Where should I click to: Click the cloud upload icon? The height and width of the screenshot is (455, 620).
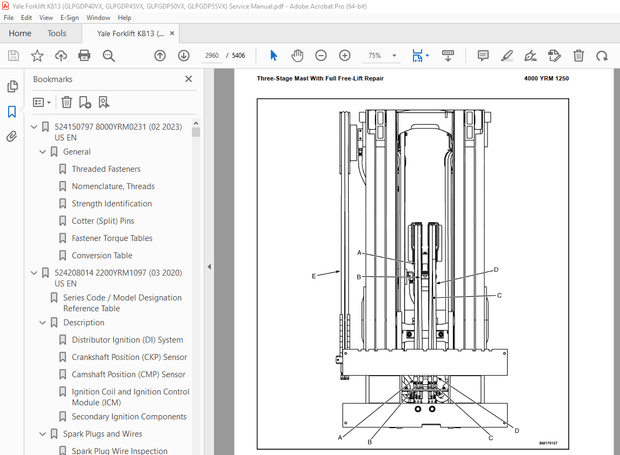(60, 56)
